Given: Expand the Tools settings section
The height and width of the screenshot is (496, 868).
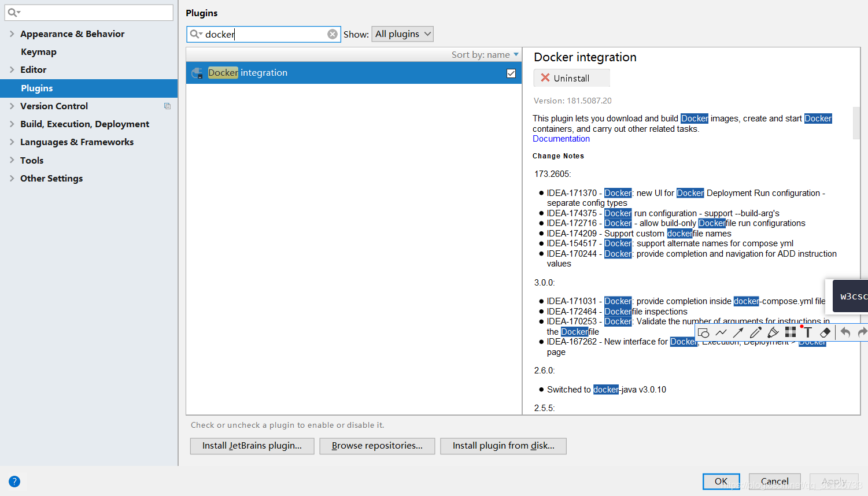Looking at the screenshot, I should pos(12,160).
